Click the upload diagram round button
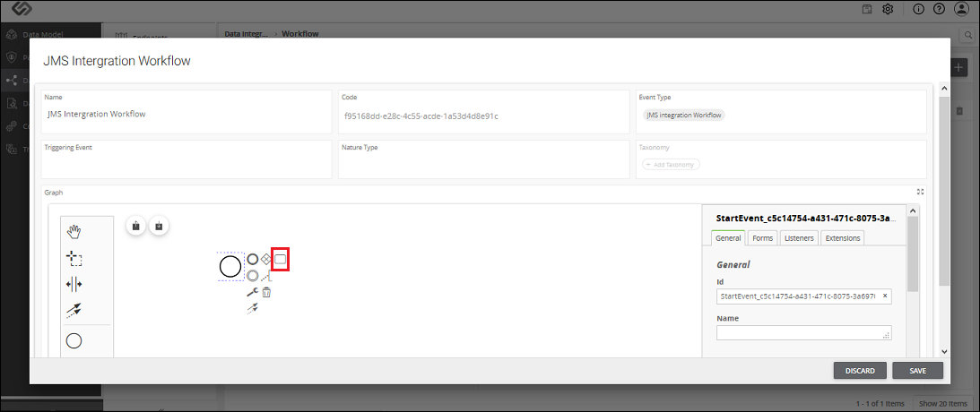The height and width of the screenshot is (412, 980). [135, 226]
